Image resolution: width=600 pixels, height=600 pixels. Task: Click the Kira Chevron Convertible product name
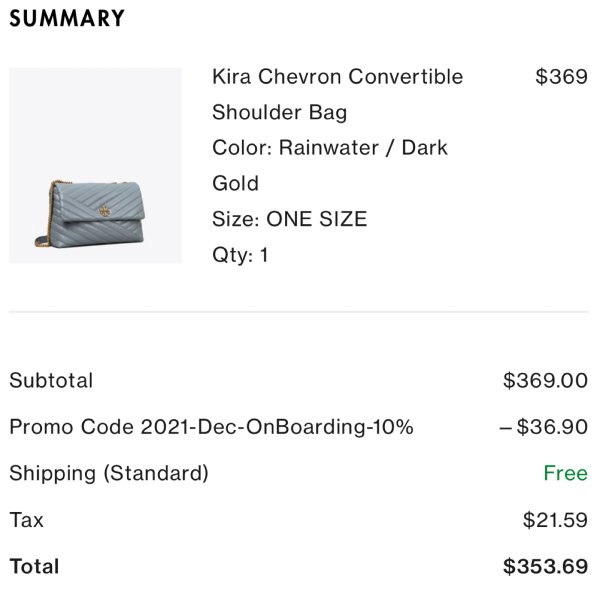coord(338,77)
